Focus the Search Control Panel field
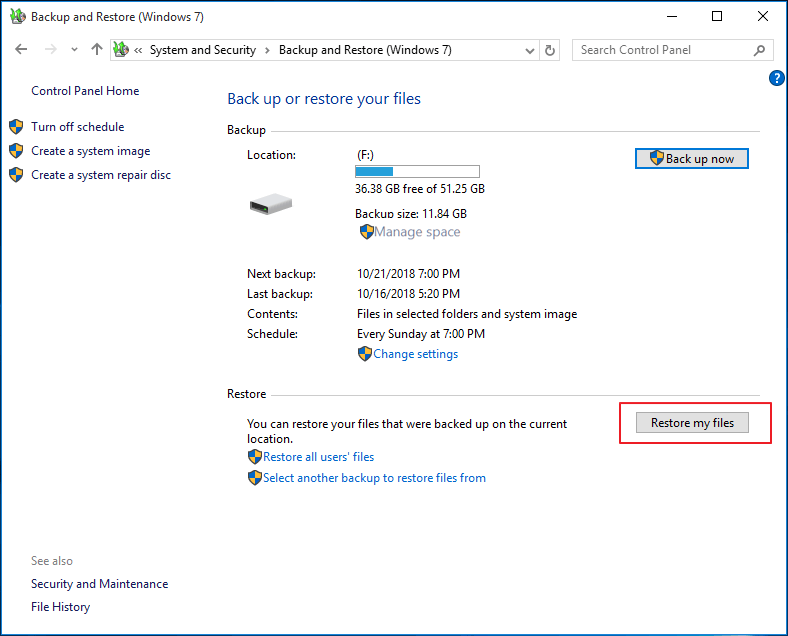Image resolution: width=788 pixels, height=636 pixels. point(660,50)
